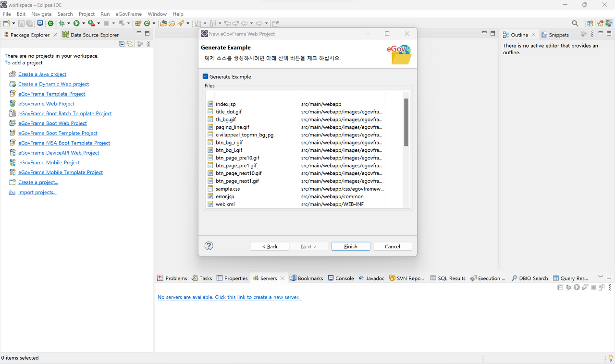
Task: Click the dialog help question mark icon
Action: point(209,246)
